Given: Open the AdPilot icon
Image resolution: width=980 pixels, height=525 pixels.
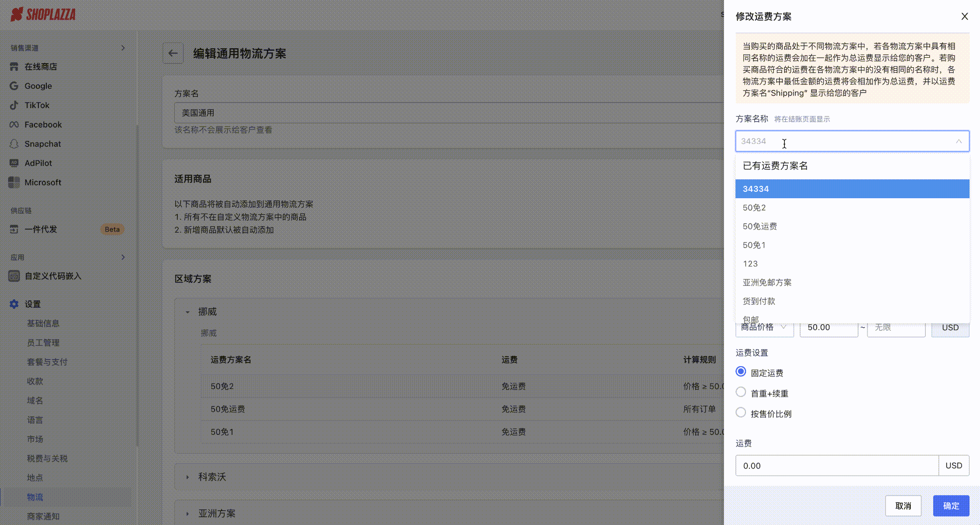Looking at the screenshot, I should (x=14, y=163).
